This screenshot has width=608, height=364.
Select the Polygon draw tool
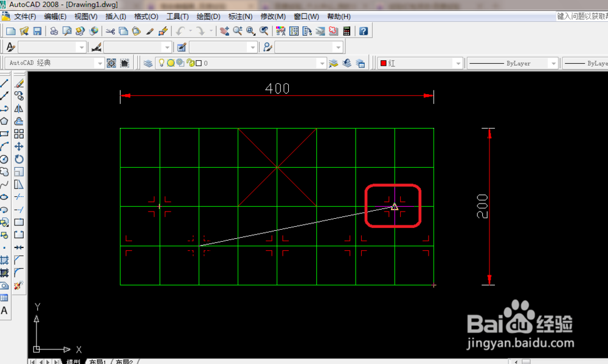coord(4,121)
